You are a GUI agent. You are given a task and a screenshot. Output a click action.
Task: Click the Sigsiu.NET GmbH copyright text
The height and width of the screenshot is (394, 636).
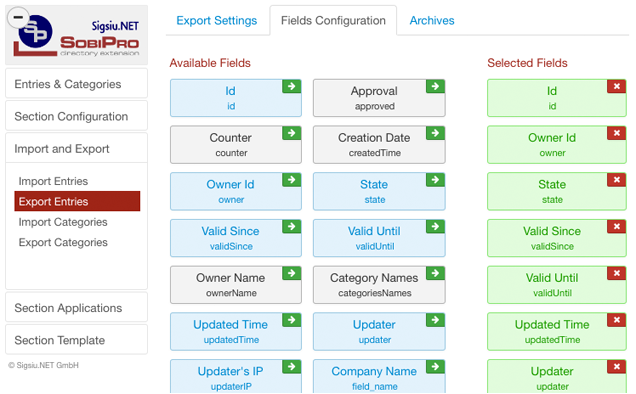43,365
